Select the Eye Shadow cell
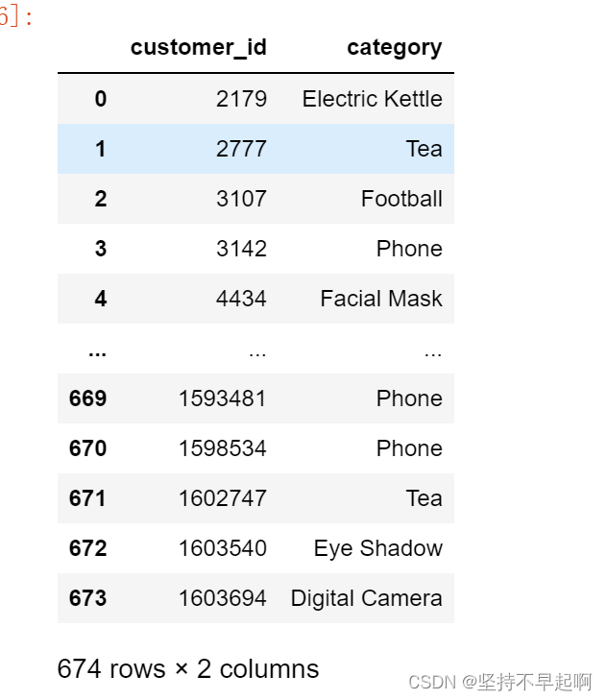 pos(377,548)
